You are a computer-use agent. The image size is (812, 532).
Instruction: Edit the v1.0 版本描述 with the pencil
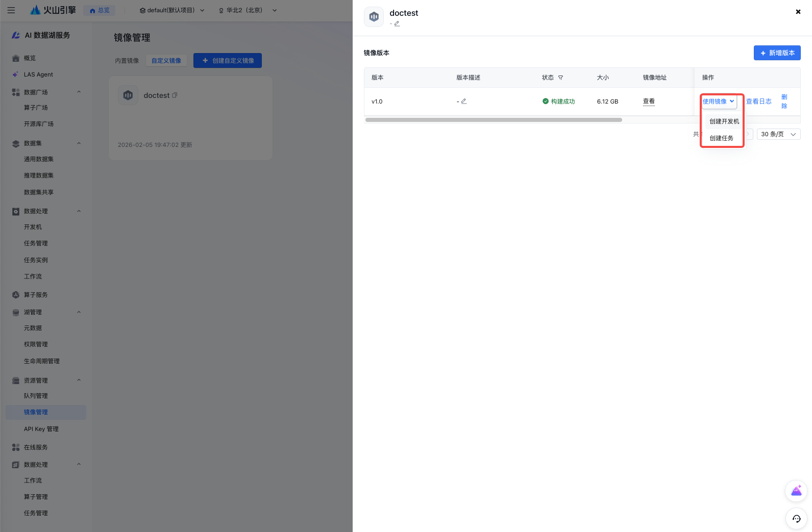pos(464,102)
